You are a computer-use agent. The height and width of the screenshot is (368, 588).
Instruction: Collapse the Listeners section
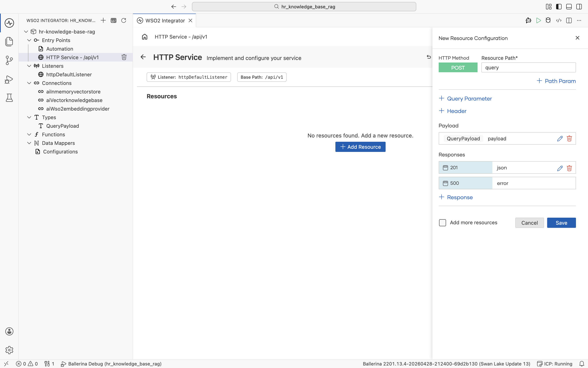[29, 66]
